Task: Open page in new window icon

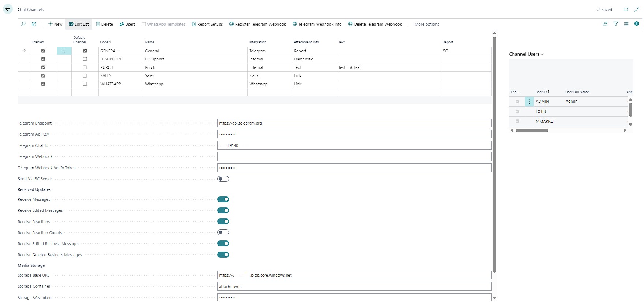Action: pos(626,10)
